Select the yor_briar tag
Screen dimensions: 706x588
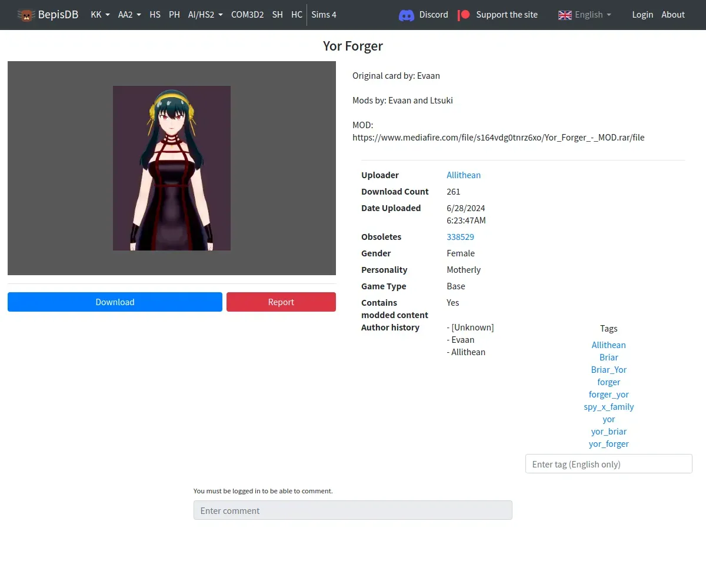pyautogui.click(x=609, y=432)
